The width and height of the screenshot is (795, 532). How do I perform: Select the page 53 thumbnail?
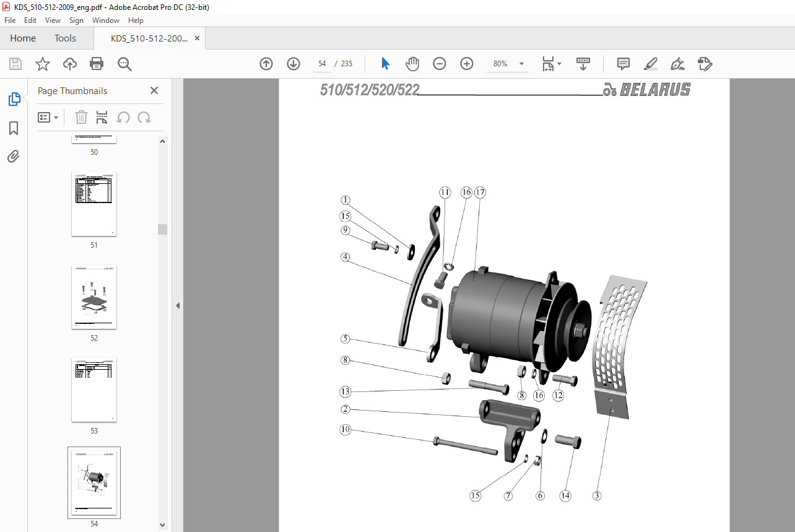coord(94,390)
